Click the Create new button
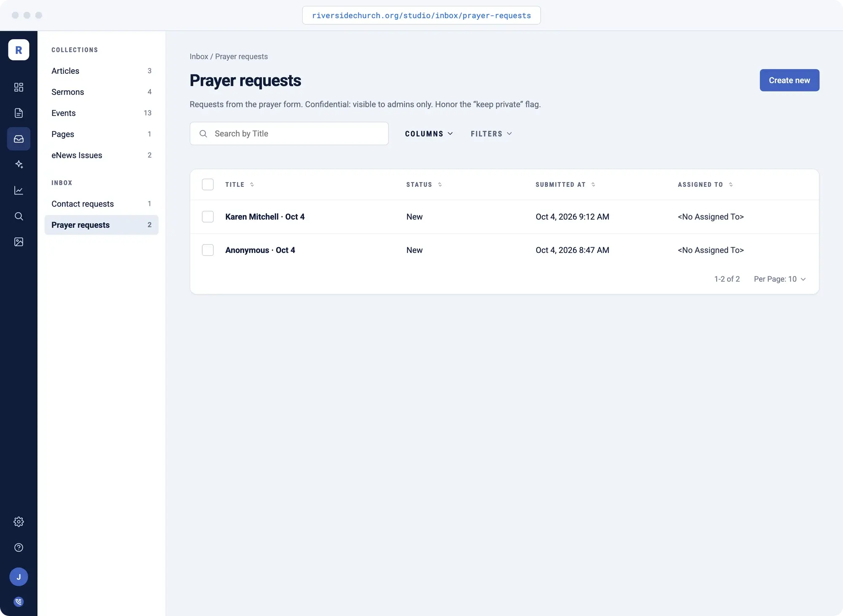This screenshot has width=843, height=616. [789, 80]
